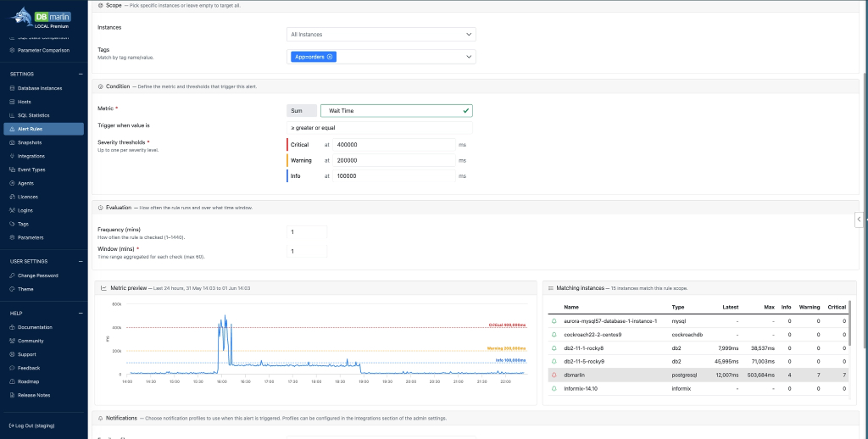
Task: Click the Database Instances sidebar icon
Action: [12, 88]
